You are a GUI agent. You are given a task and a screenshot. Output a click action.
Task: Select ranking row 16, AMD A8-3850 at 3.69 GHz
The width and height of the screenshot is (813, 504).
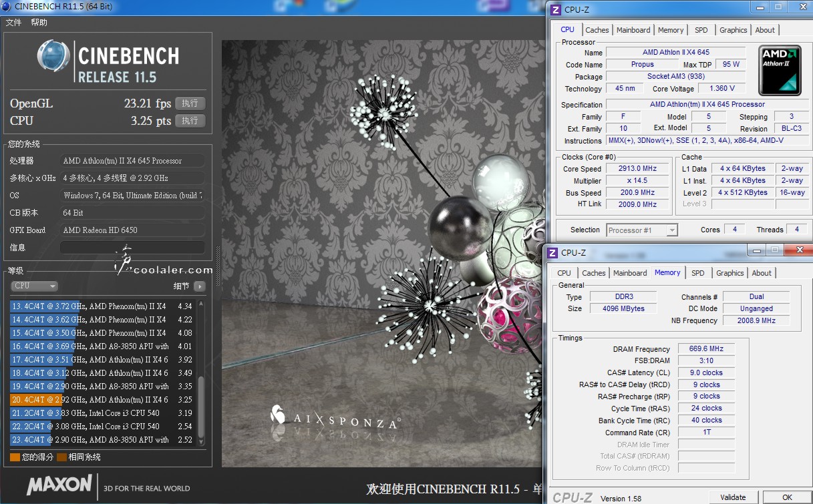point(102,346)
